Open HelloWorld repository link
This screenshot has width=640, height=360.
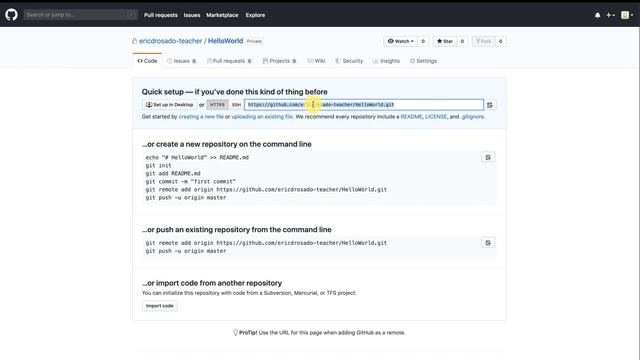tap(225, 41)
